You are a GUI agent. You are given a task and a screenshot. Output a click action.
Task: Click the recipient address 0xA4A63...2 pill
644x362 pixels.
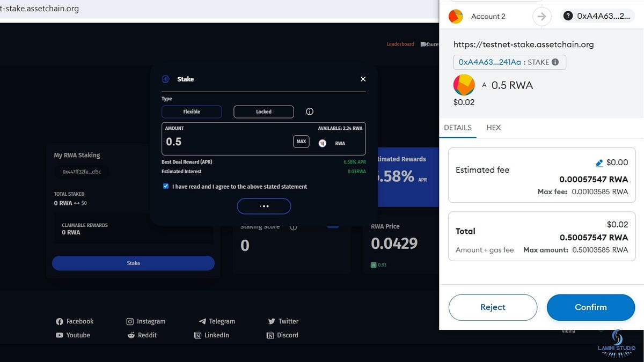click(x=597, y=16)
